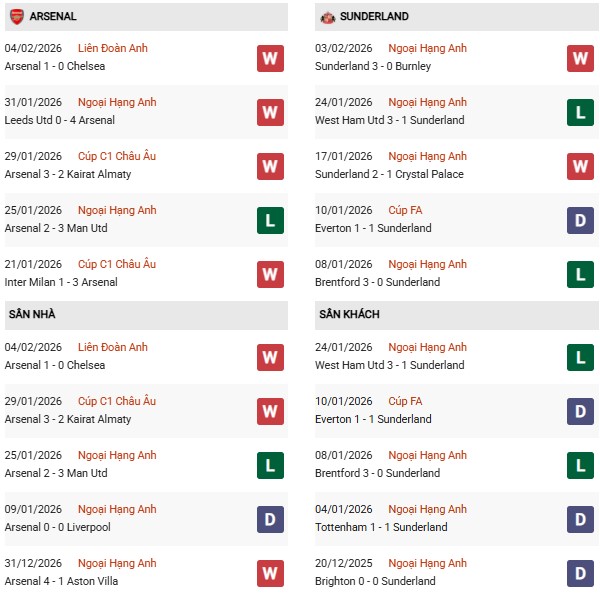The height and width of the screenshot is (595, 600).
Task: Click the L badge beside Arsenal 2 - 3 Man Utd in the top Arsenal list
Action: click(x=270, y=220)
